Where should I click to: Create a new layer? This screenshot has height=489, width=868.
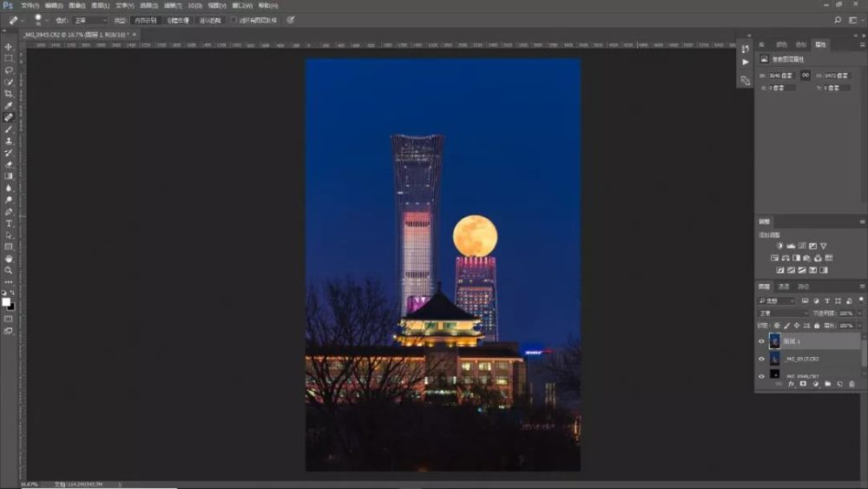(x=839, y=384)
